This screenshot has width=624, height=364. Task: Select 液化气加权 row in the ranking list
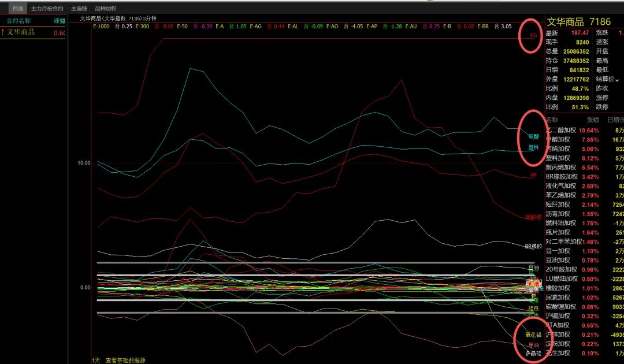[x=585, y=186]
